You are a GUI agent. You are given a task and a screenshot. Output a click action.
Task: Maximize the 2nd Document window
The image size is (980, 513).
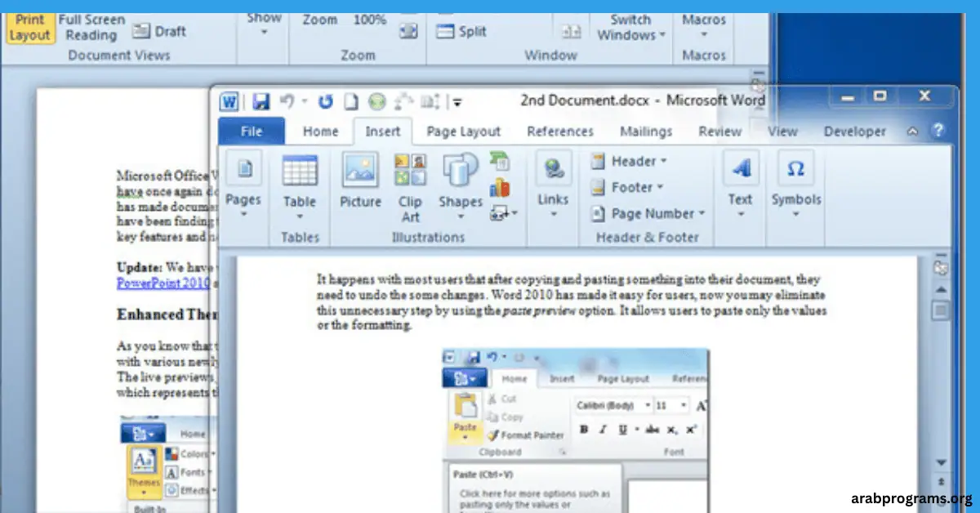coord(880,96)
